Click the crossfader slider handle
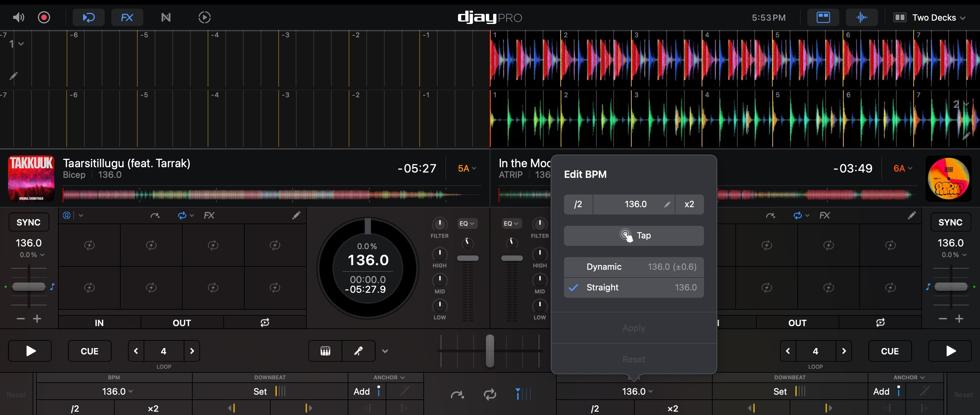Screen dimensions: 980x415 pos(490,351)
